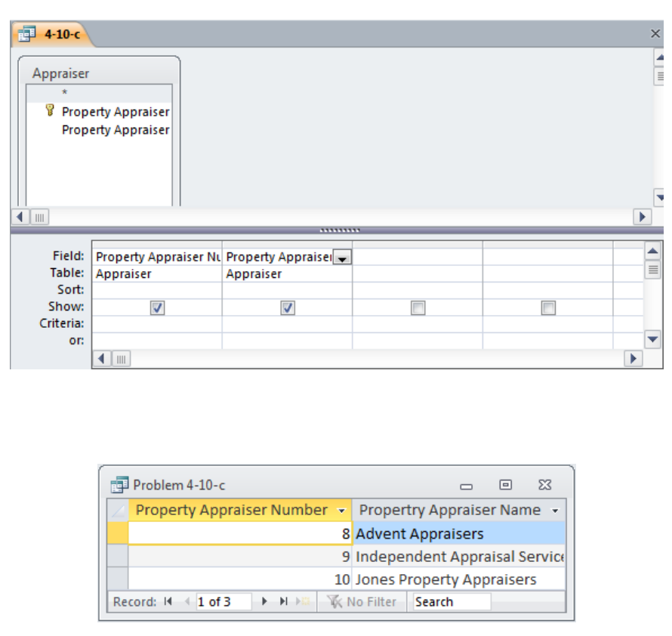
Task: Click the pane splitter handle dots
Action: [340, 230]
